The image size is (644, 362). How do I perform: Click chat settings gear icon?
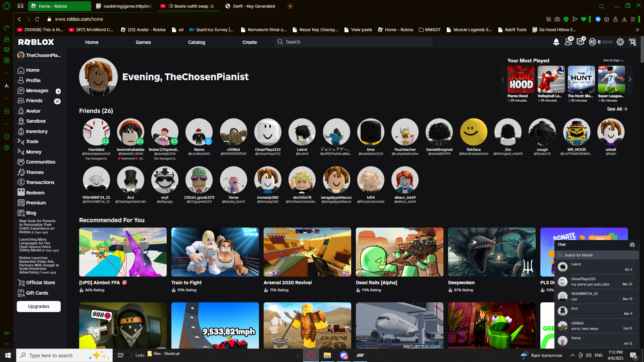632,245
